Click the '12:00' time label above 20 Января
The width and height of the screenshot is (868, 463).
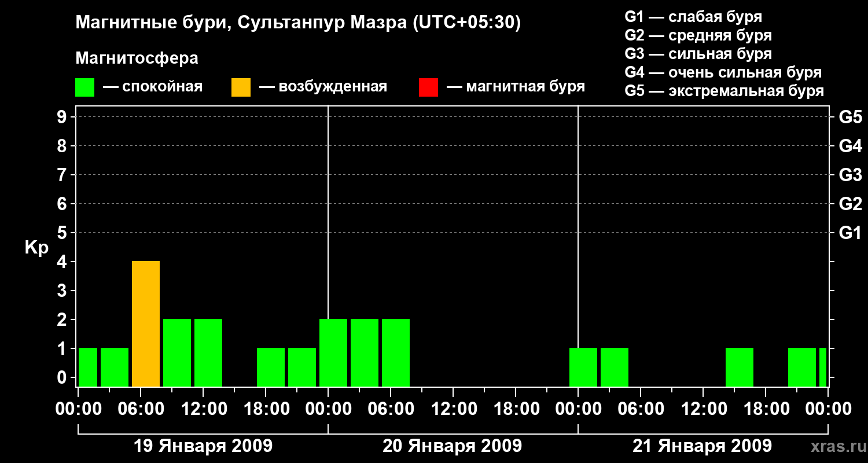coord(453,409)
